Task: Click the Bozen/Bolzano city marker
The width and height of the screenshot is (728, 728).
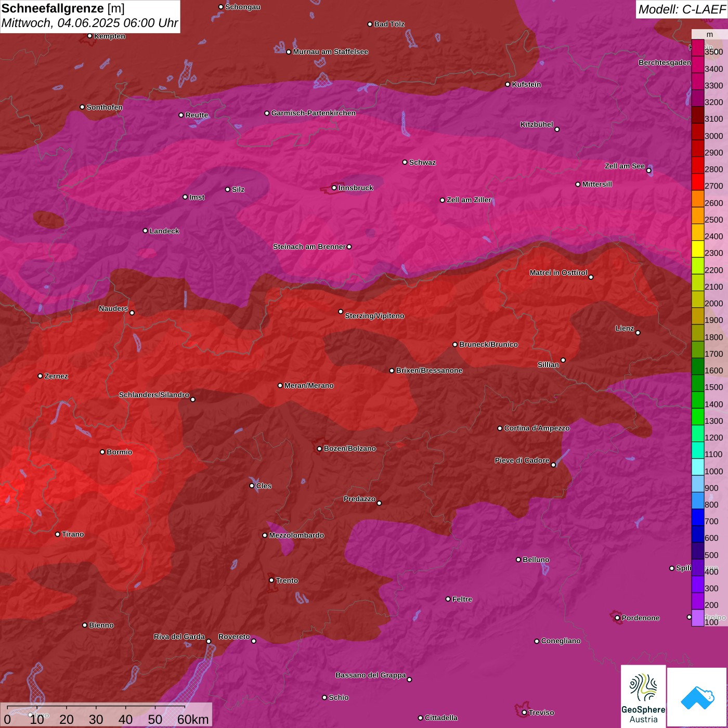Action: [x=320, y=448]
